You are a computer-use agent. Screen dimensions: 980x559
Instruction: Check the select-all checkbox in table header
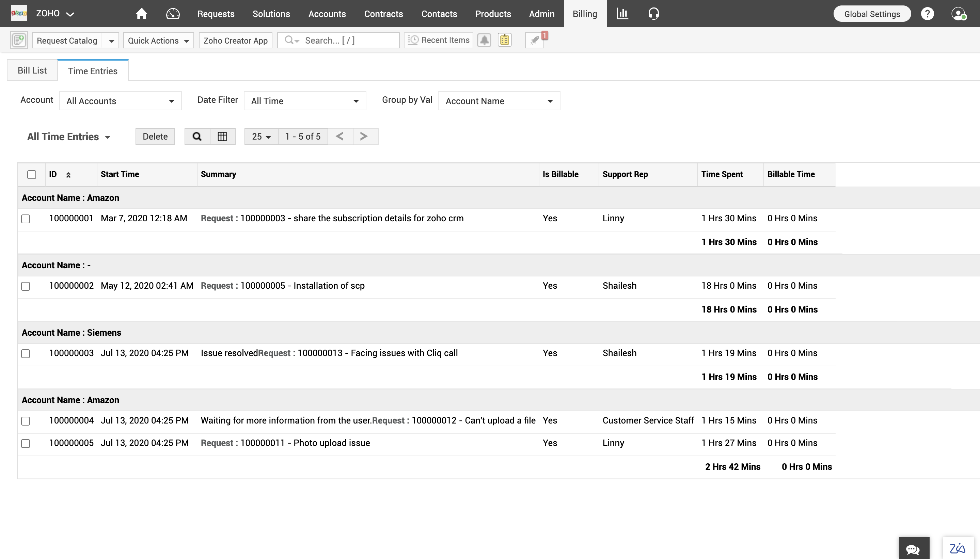coord(32,175)
